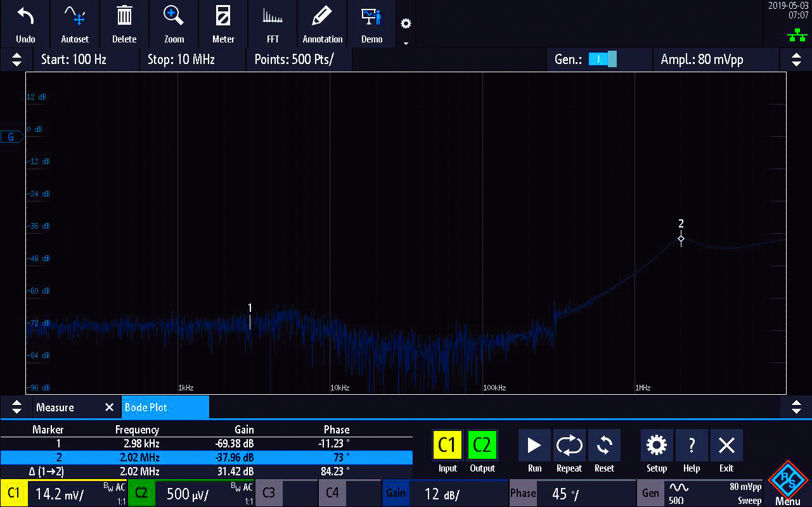The width and height of the screenshot is (812, 507).
Task: Open the Annotation tool
Action: tap(322, 23)
